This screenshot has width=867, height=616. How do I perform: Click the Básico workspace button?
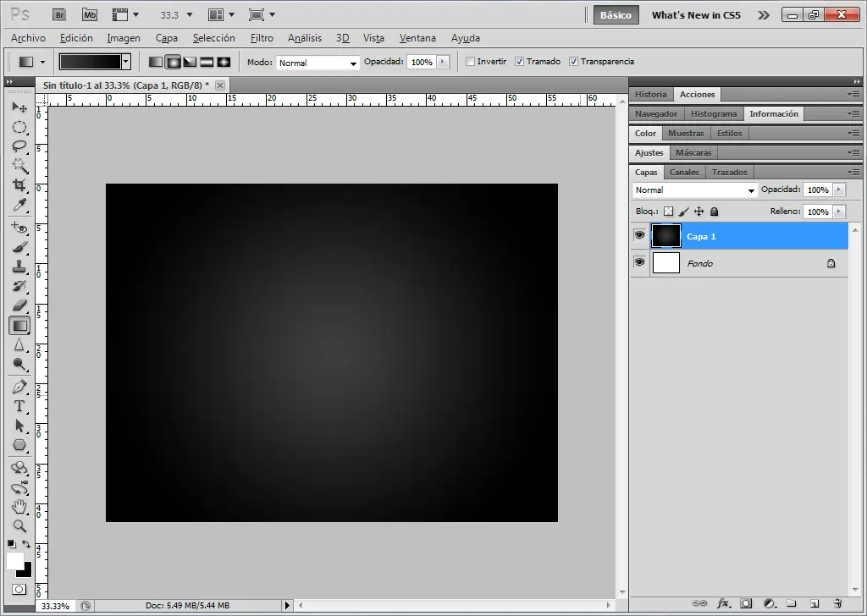tap(616, 14)
